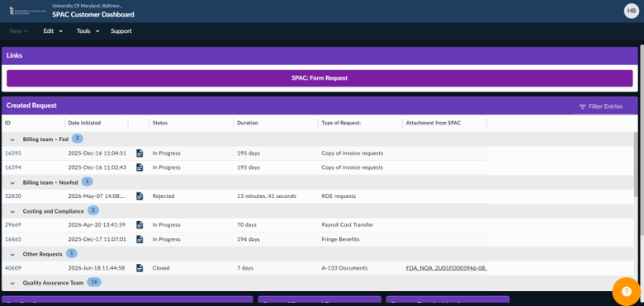
Task: Collapse the Other Requests group
Action: click(12, 254)
